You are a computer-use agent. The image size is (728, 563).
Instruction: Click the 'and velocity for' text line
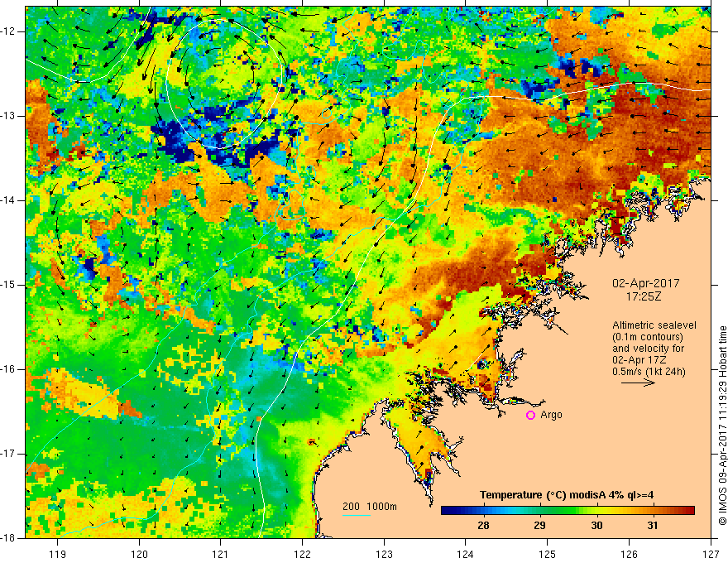coord(648,349)
